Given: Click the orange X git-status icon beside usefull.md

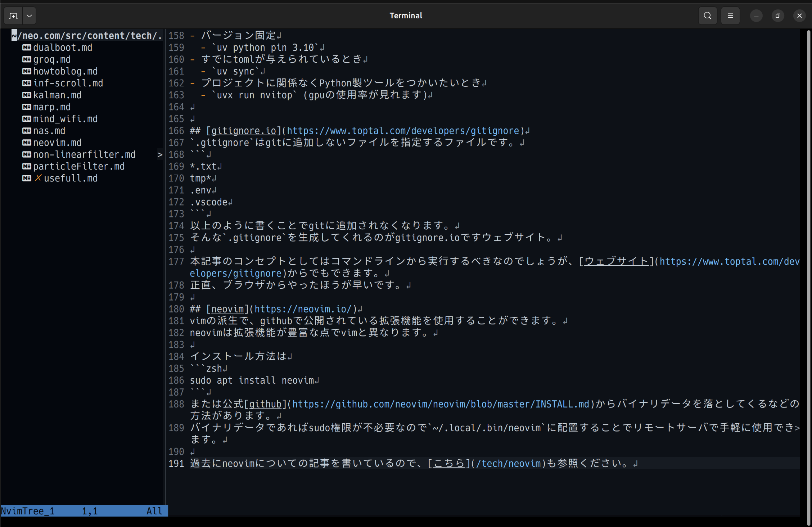Looking at the screenshot, I should [38, 178].
